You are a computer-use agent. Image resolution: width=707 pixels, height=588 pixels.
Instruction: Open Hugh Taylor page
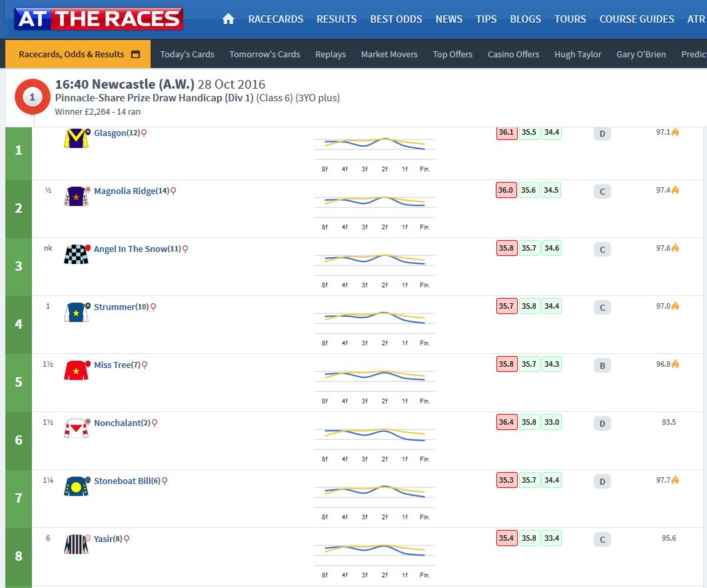point(578,54)
